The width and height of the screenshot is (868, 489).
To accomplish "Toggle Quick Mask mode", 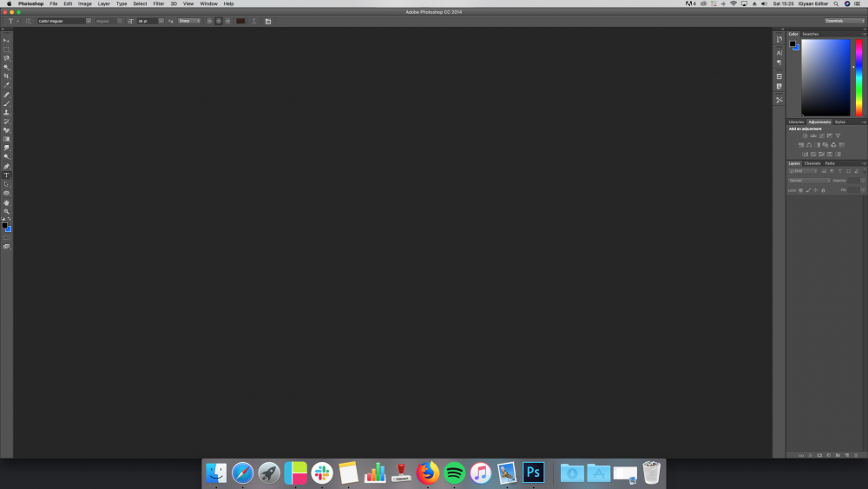I will point(6,237).
